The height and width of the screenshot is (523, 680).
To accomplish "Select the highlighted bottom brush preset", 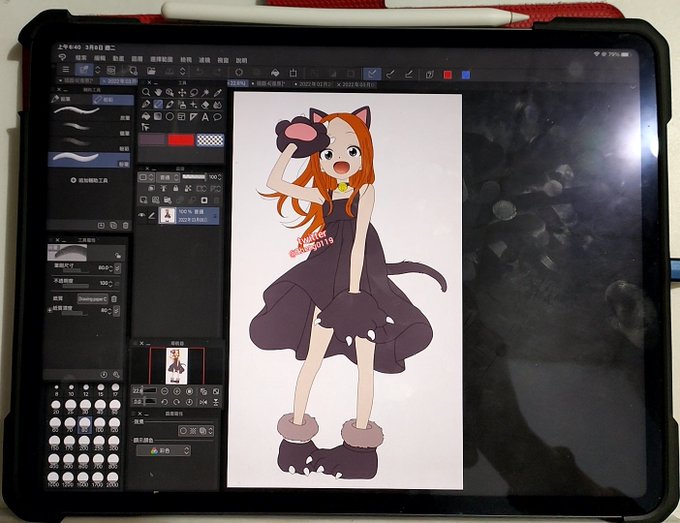I will pos(89,159).
